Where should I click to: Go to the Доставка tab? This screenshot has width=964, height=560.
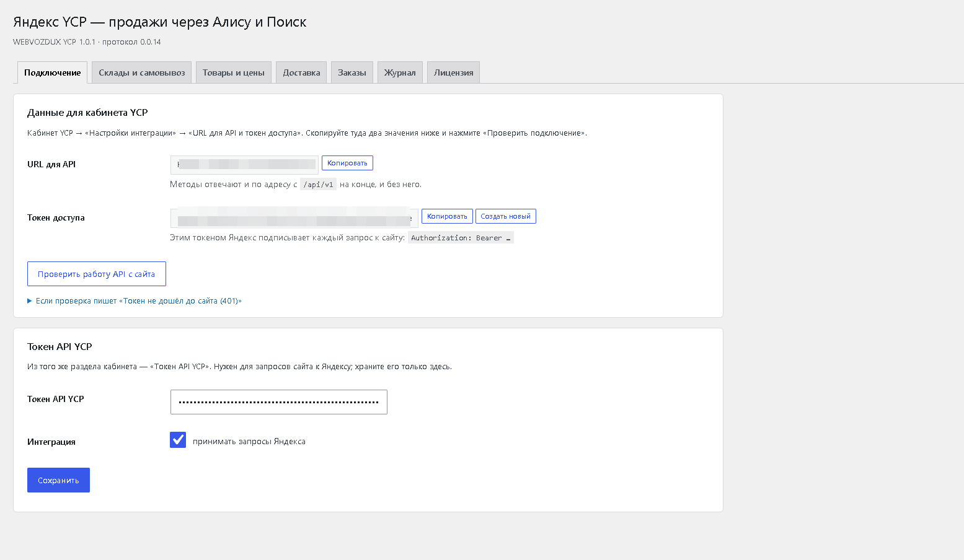tap(301, 72)
